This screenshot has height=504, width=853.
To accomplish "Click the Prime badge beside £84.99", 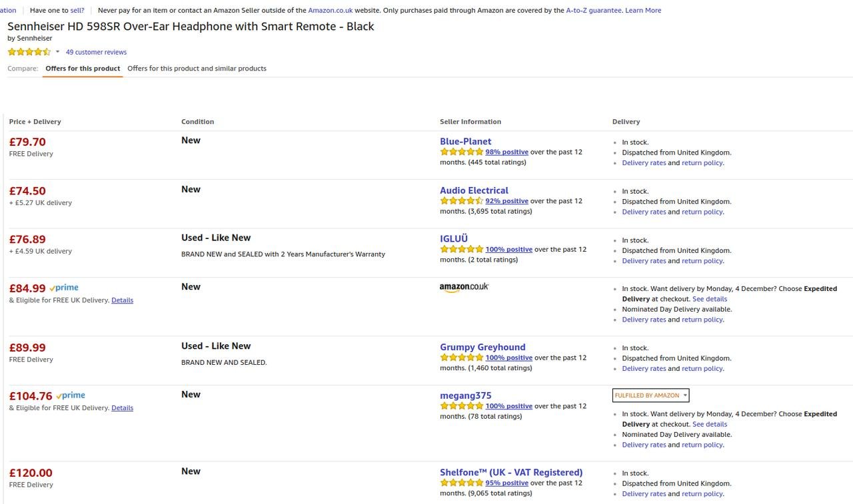I will [x=64, y=288].
